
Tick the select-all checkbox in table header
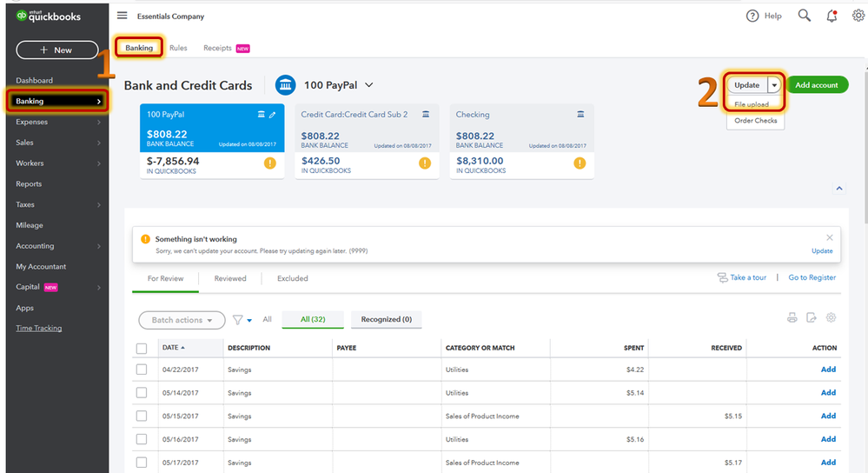pyautogui.click(x=142, y=349)
